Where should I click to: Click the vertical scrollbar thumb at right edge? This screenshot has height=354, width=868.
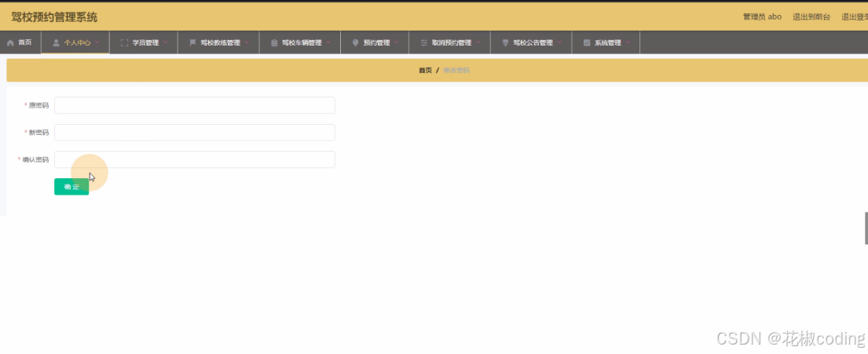pos(866,228)
